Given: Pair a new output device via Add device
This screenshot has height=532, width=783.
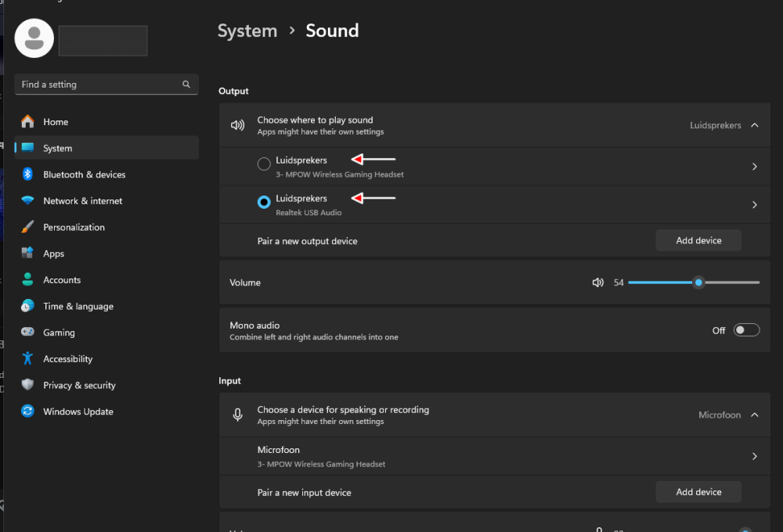Looking at the screenshot, I should click(x=698, y=240).
